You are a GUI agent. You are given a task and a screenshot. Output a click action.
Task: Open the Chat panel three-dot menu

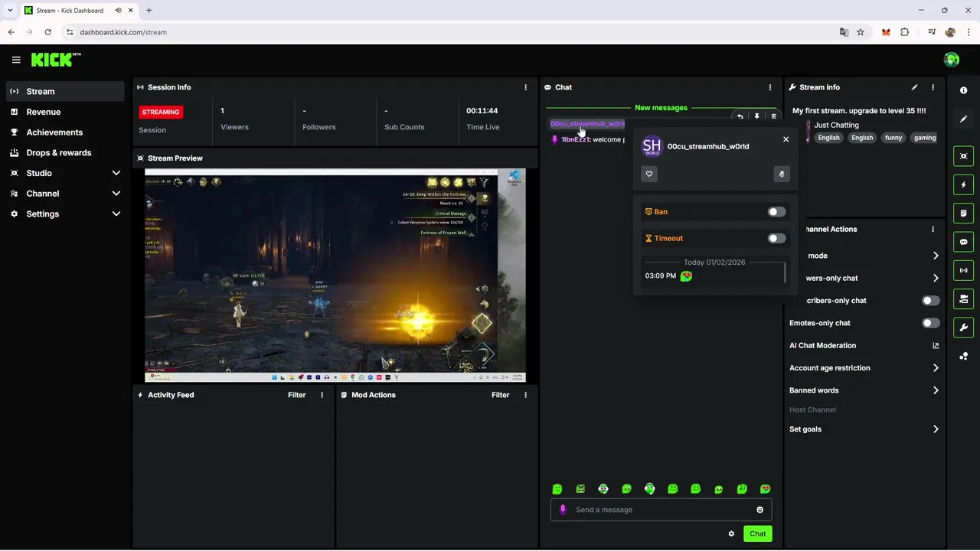coord(770,87)
